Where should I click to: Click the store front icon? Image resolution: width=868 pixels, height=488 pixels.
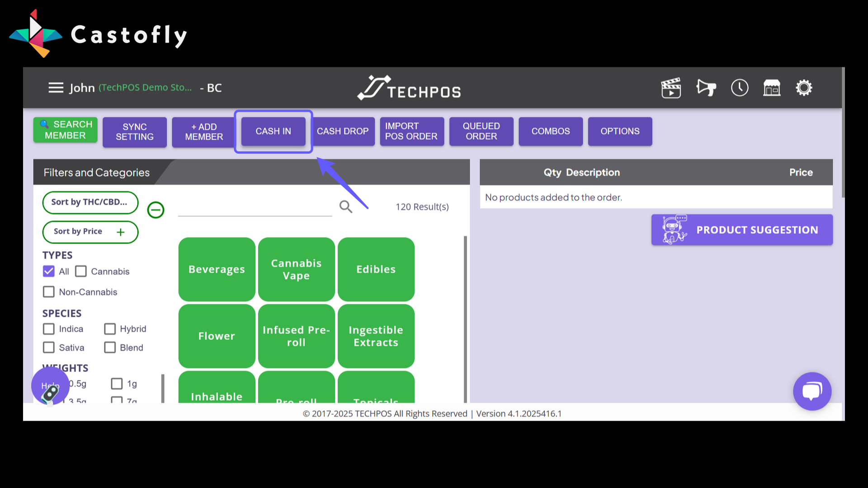[772, 88]
